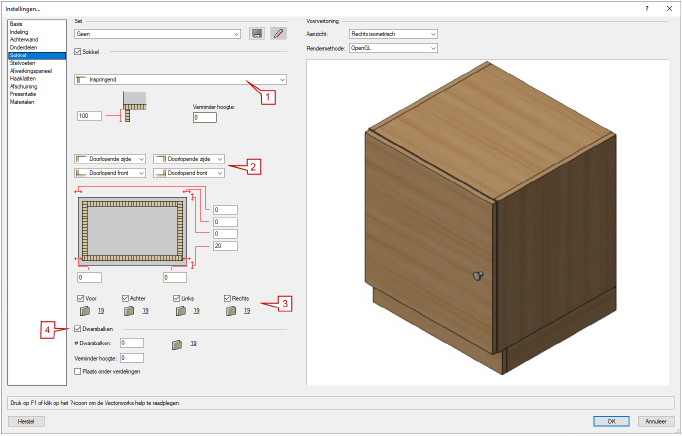
Task: Click the # Dwarsbalken count field
Action: click(132, 343)
